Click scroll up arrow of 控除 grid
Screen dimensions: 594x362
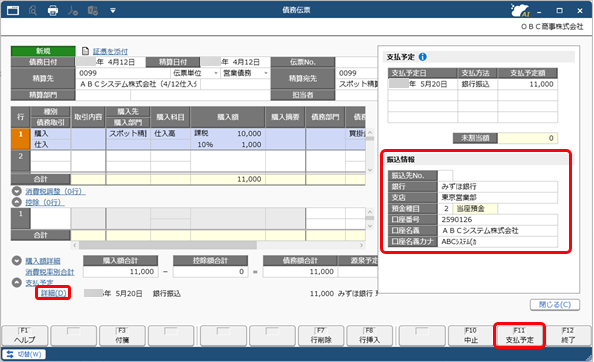(x=370, y=212)
